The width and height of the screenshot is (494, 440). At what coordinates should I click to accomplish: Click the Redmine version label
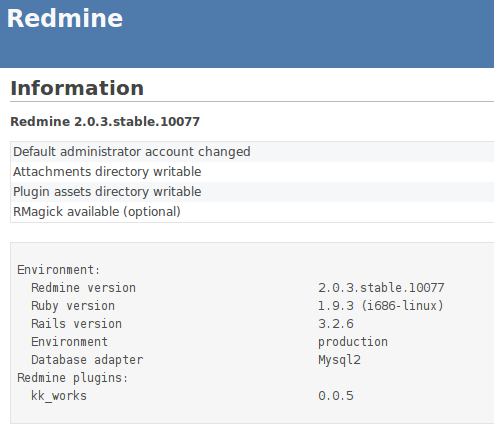(x=83, y=288)
